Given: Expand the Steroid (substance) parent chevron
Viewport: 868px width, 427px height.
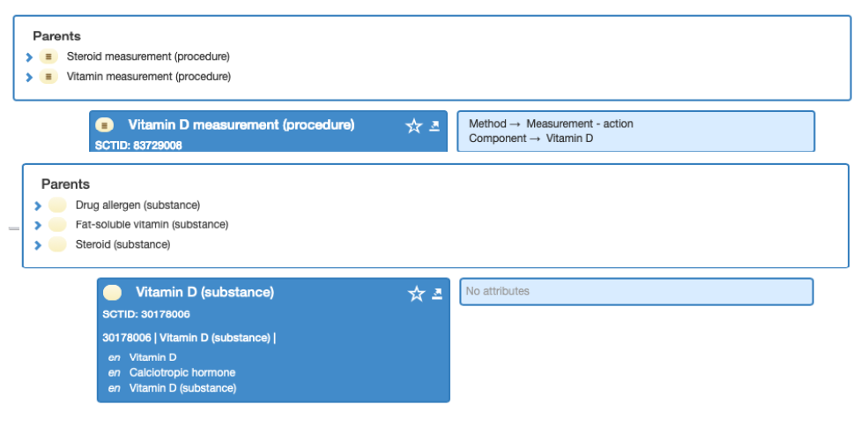Looking at the screenshot, I should pyautogui.click(x=38, y=245).
